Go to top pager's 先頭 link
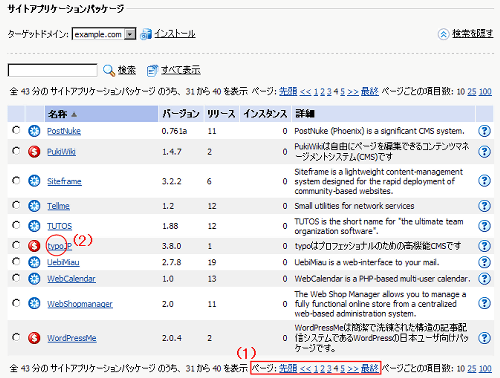Viewport: 500px width, 378px height. click(x=288, y=91)
